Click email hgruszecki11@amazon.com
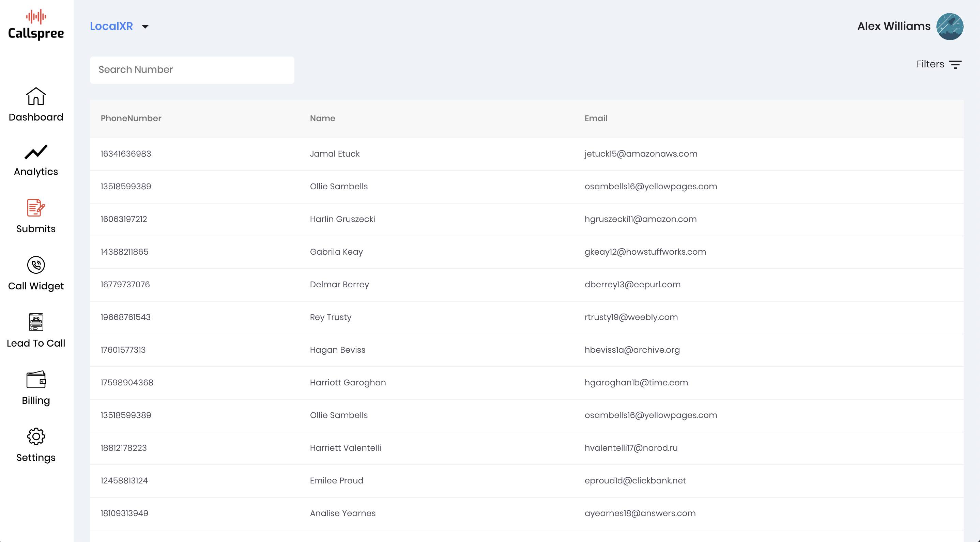 tap(640, 219)
